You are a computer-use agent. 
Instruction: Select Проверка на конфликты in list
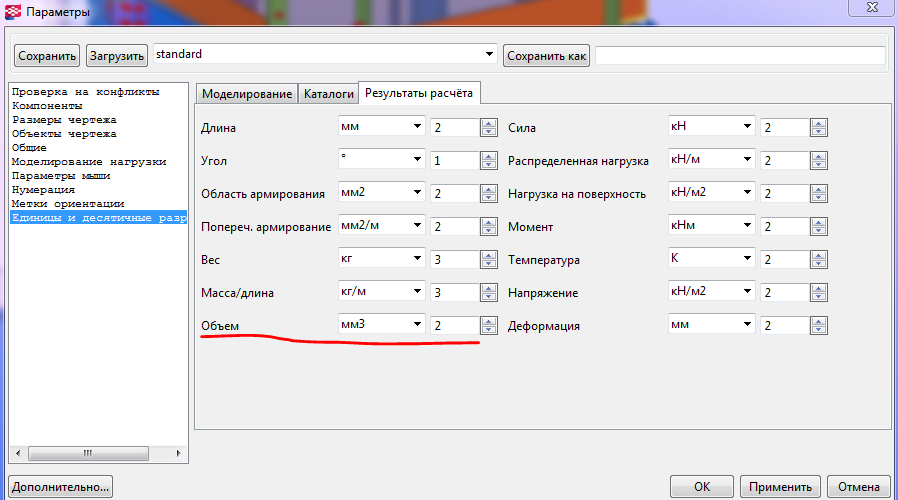85,92
